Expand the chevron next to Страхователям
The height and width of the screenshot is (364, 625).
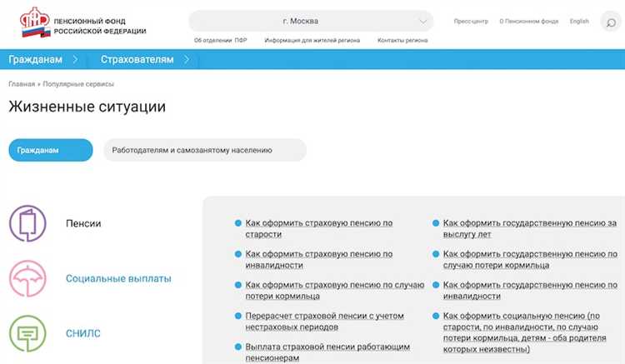pos(186,59)
